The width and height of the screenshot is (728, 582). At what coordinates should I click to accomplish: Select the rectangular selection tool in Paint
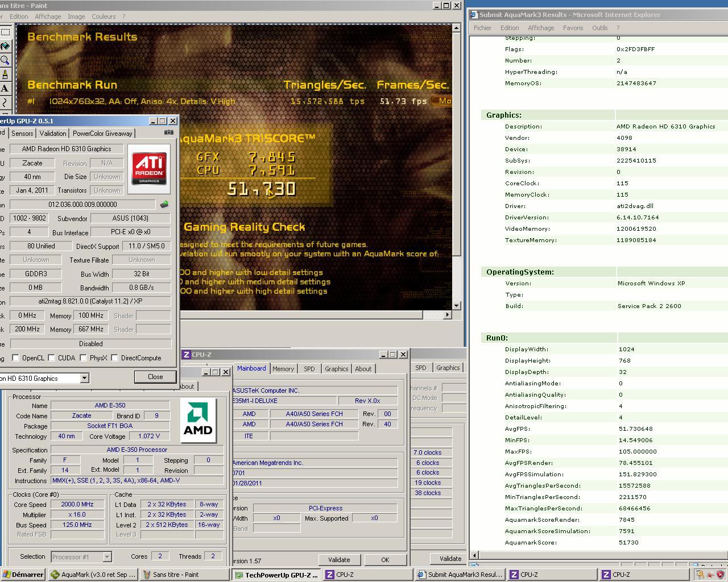(x=5, y=32)
